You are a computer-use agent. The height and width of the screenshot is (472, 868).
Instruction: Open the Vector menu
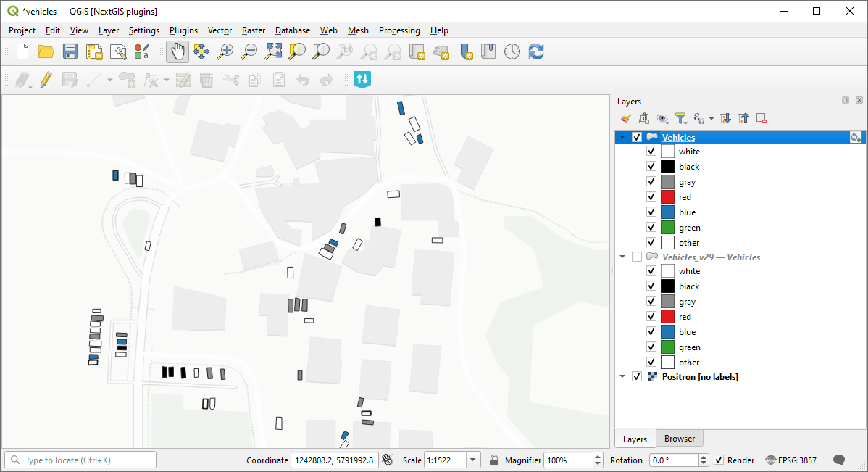click(220, 30)
